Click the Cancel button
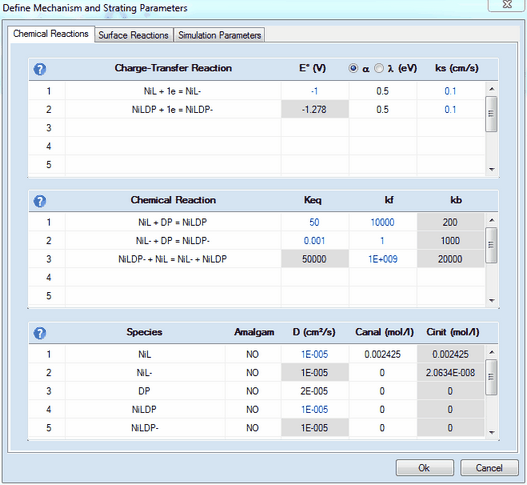527x485 pixels. point(489,468)
